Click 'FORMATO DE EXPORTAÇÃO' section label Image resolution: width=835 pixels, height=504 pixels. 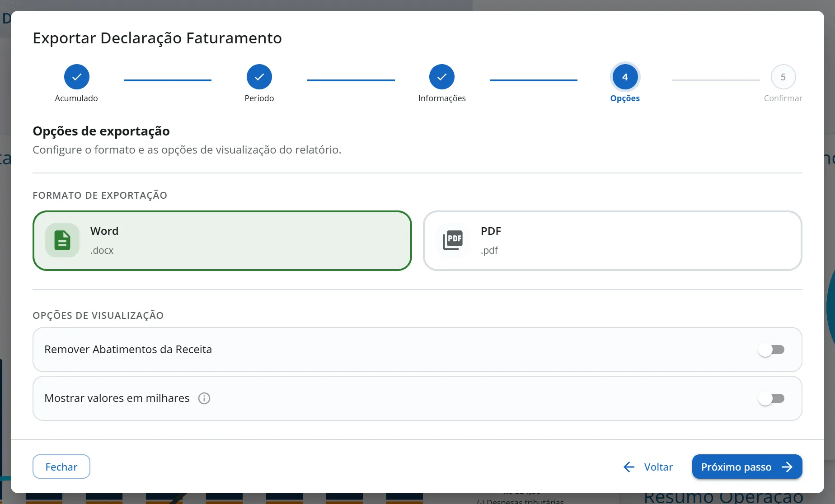[x=100, y=195]
